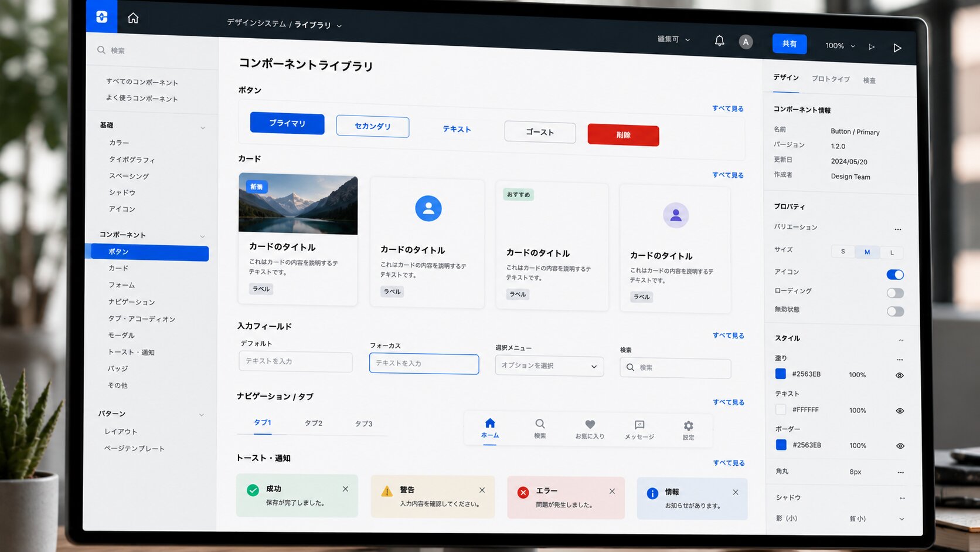Screen dimensions: 980x552
Task: Select お気に入り heart icon
Action: [590, 424]
